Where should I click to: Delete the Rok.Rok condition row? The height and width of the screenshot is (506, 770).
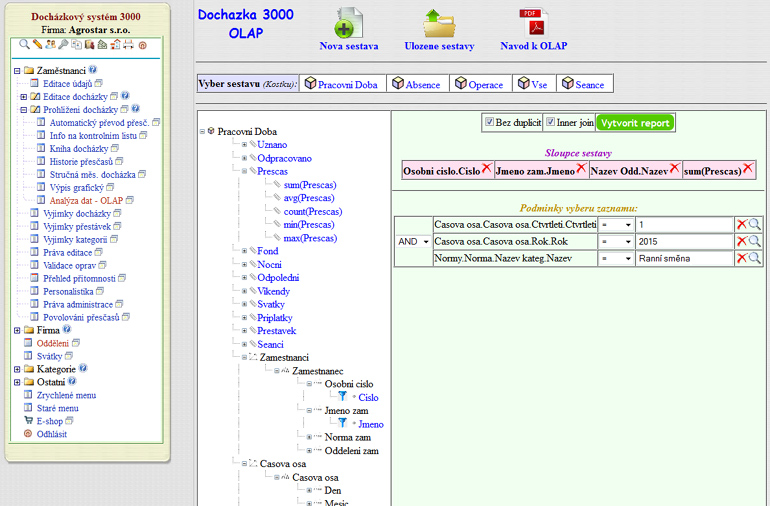coord(742,241)
